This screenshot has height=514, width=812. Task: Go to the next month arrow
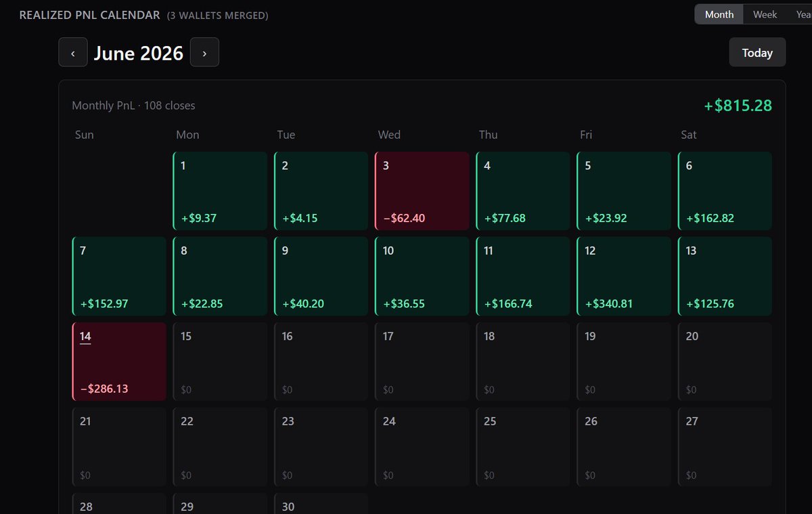pyautogui.click(x=204, y=52)
